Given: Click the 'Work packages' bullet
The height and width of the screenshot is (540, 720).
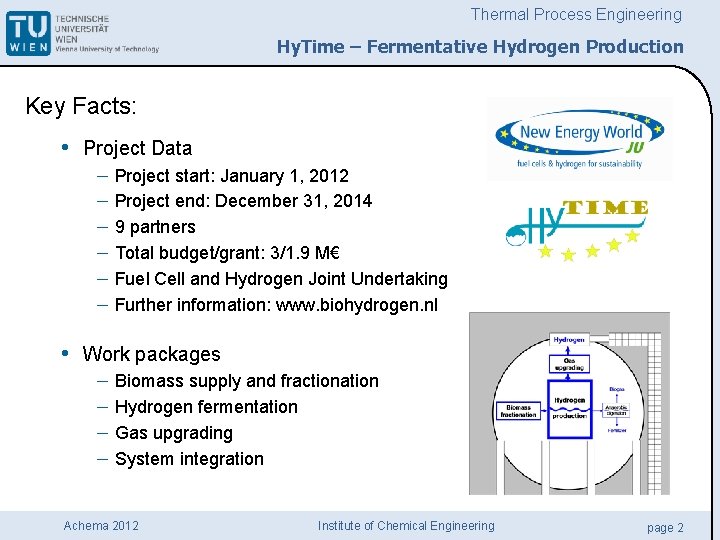Looking at the screenshot, I should coord(151,354).
